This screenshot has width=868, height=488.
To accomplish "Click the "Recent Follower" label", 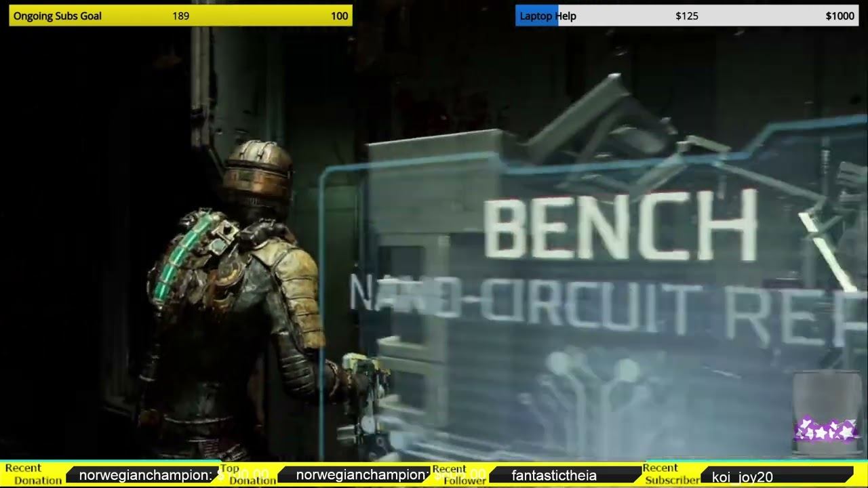I will (459, 474).
